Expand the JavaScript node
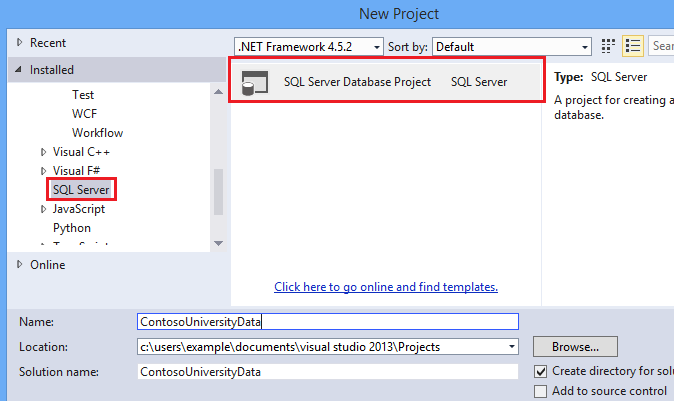Image resolution: width=674 pixels, height=401 pixels. point(43,209)
